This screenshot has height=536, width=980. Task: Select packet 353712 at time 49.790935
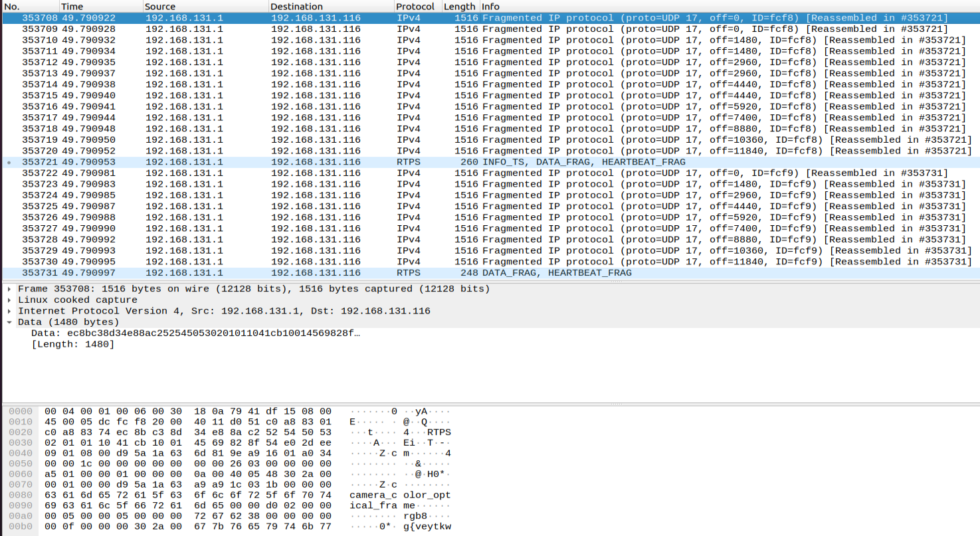pyautogui.click(x=490, y=62)
